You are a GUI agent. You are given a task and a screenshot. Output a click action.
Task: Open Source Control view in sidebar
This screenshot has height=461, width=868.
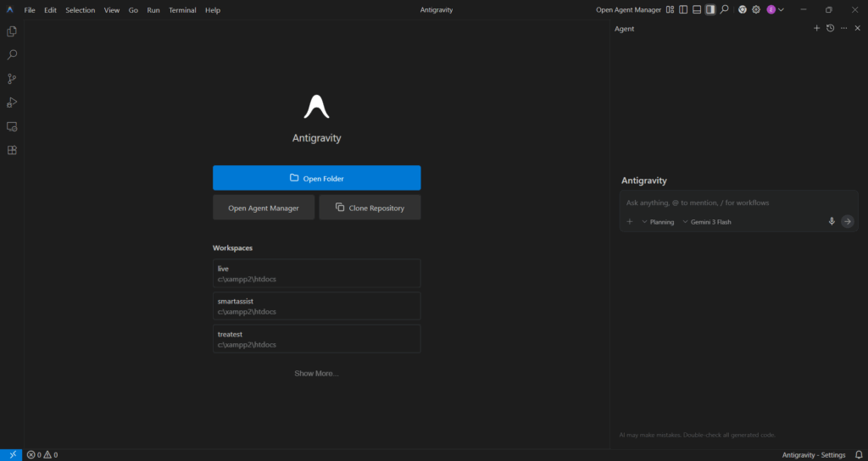tap(12, 79)
